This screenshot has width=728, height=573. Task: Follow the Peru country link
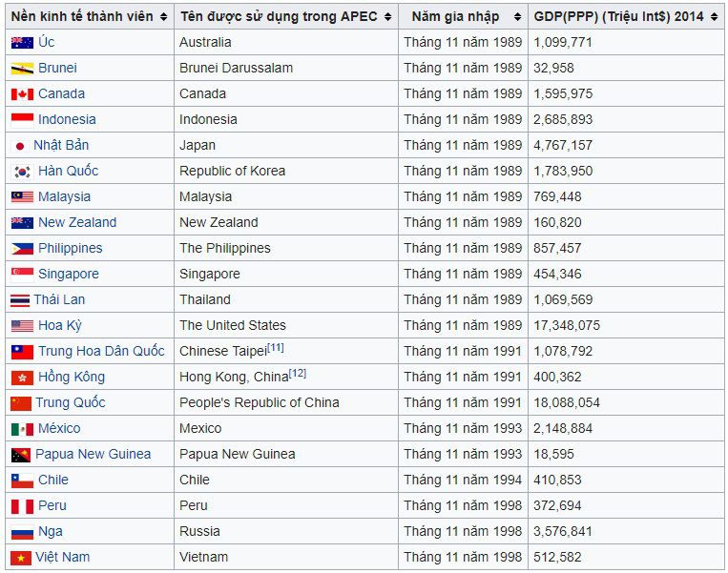click(52, 505)
